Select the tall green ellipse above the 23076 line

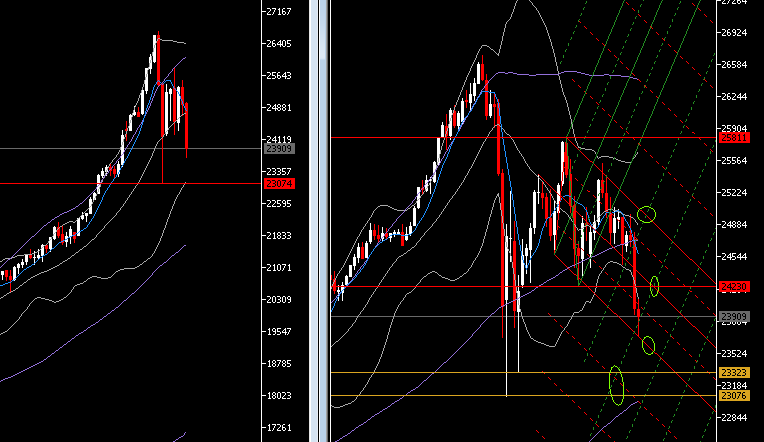pos(616,385)
